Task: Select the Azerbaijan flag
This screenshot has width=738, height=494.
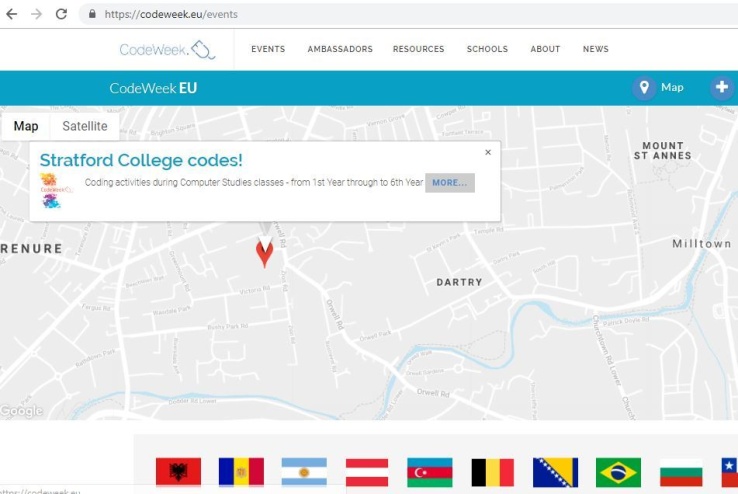Action: click(x=430, y=472)
